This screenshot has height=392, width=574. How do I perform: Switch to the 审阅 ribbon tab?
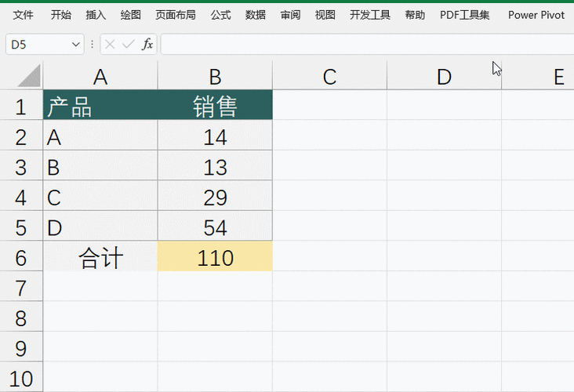[290, 15]
